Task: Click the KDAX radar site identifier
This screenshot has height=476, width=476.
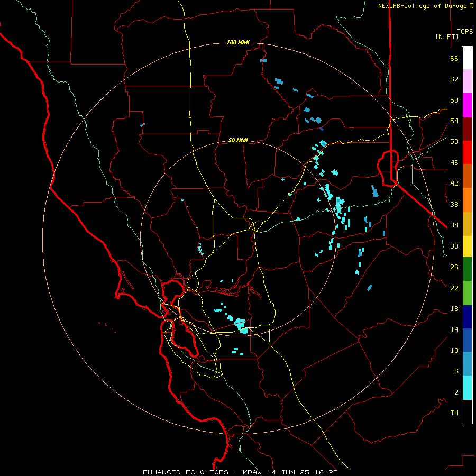Action: tap(253, 472)
